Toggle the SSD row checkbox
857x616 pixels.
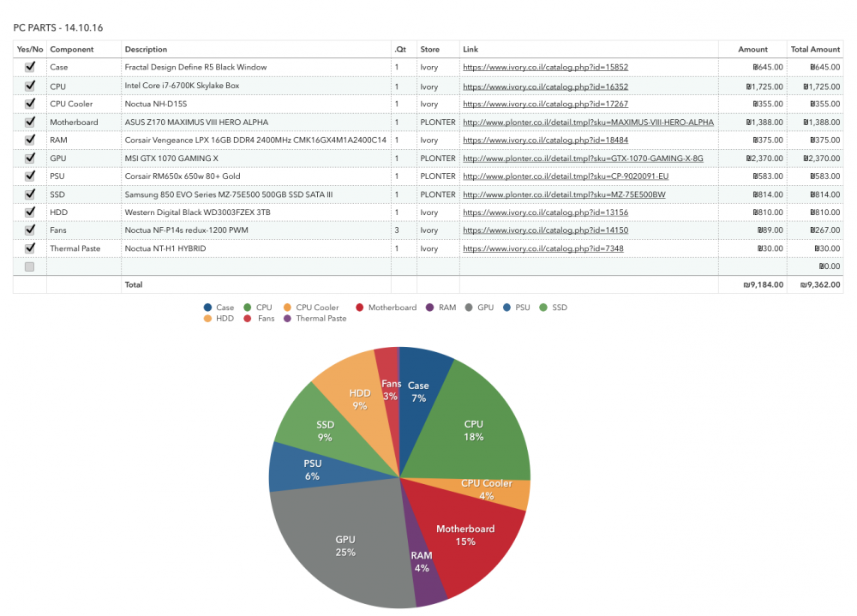point(30,194)
